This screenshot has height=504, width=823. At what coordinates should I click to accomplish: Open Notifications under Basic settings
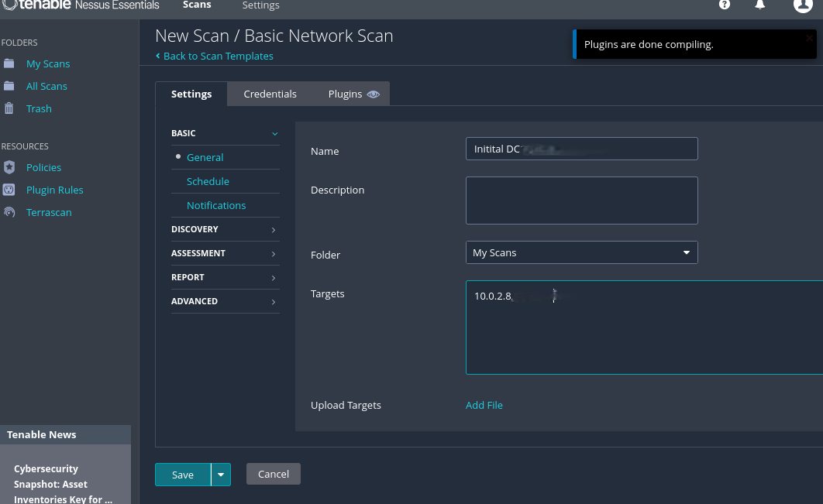(216, 206)
